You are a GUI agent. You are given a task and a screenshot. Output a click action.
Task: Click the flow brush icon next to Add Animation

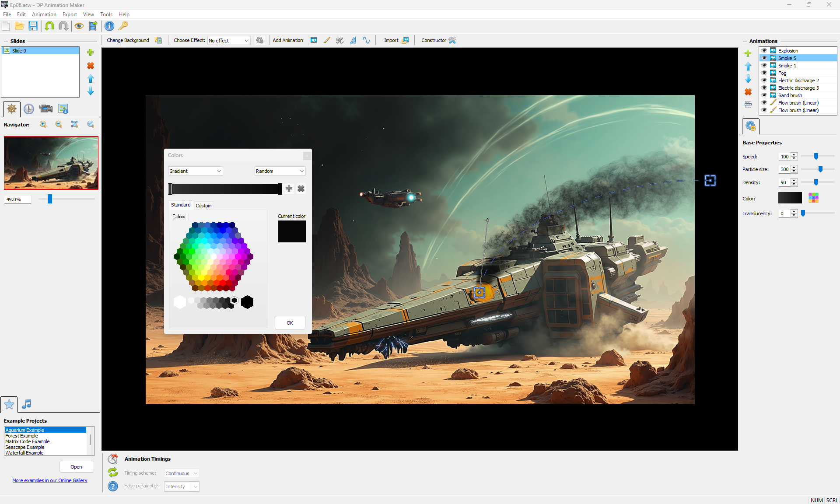coord(327,40)
